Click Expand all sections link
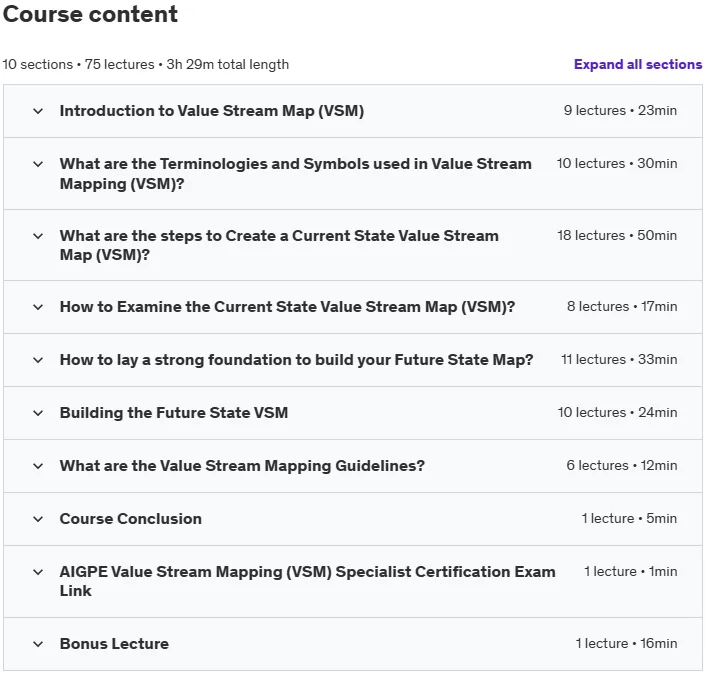 click(638, 64)
